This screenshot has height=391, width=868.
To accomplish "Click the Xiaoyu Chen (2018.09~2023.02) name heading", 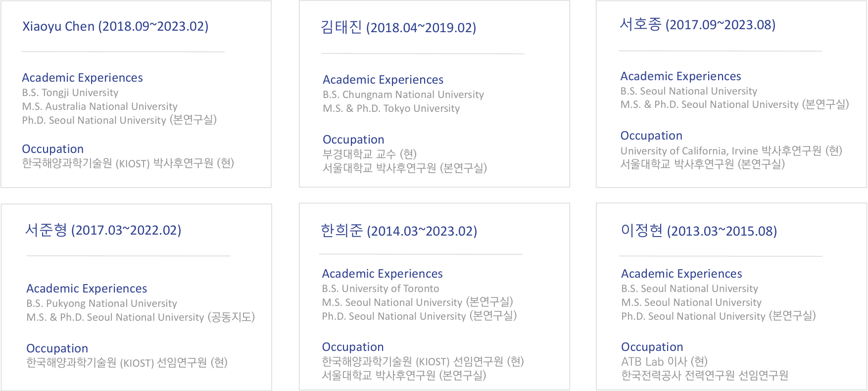I will (x=115, y=26).
